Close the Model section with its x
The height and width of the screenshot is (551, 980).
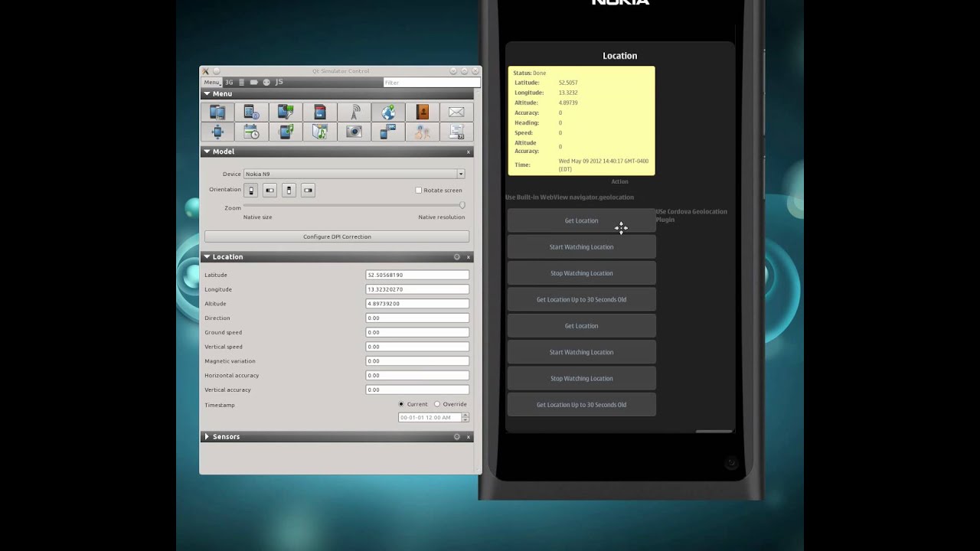(469, 152)
